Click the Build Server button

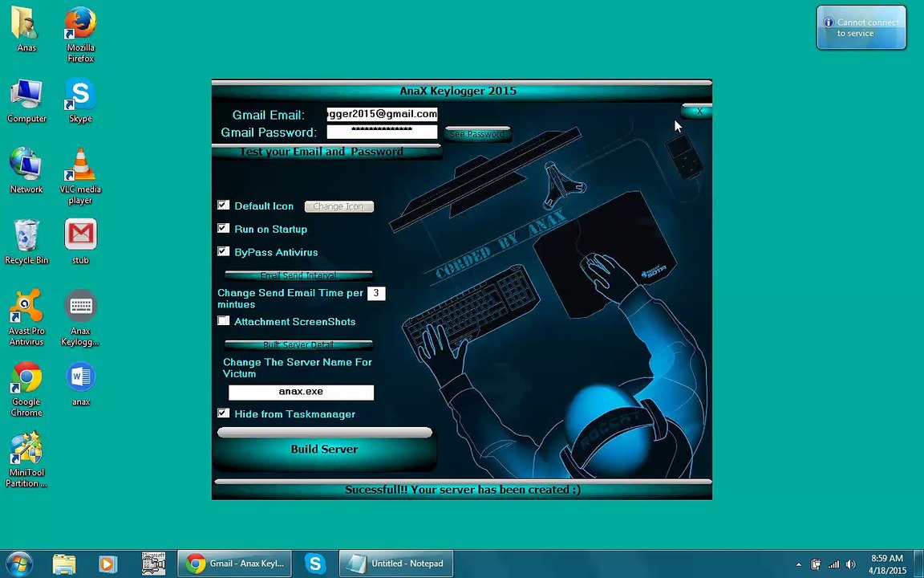[325, 450]
